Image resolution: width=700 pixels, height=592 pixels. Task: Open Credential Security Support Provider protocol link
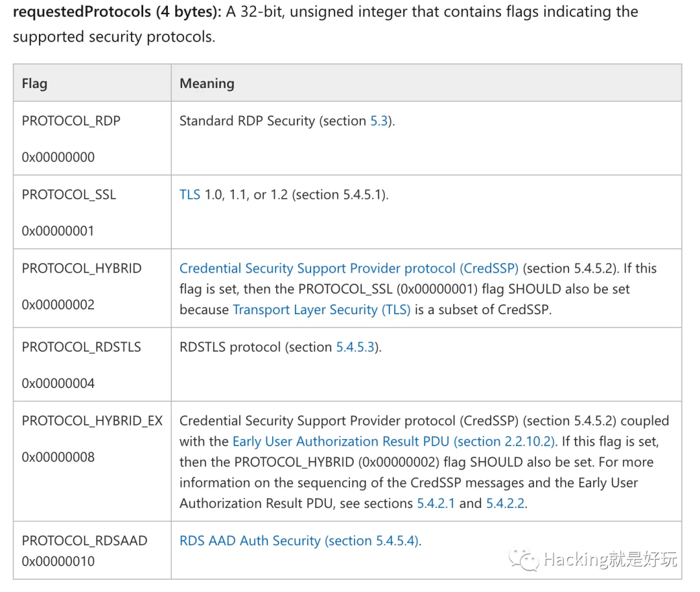[349, 269]
